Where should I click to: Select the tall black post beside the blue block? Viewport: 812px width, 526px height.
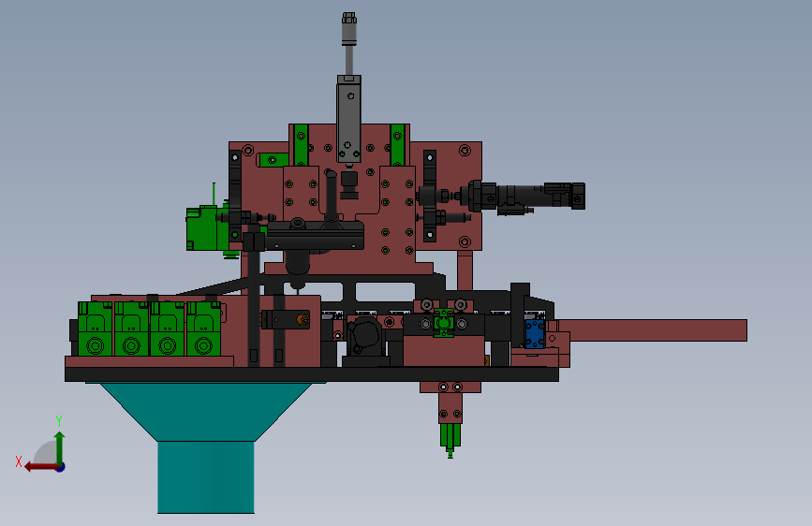[x=520, y=314]
